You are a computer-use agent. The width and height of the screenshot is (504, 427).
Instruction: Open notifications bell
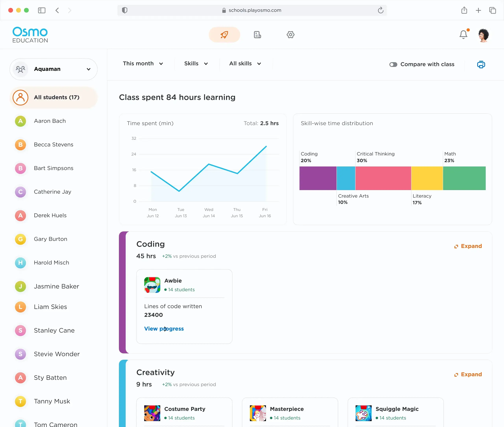(x=464, y=35)
